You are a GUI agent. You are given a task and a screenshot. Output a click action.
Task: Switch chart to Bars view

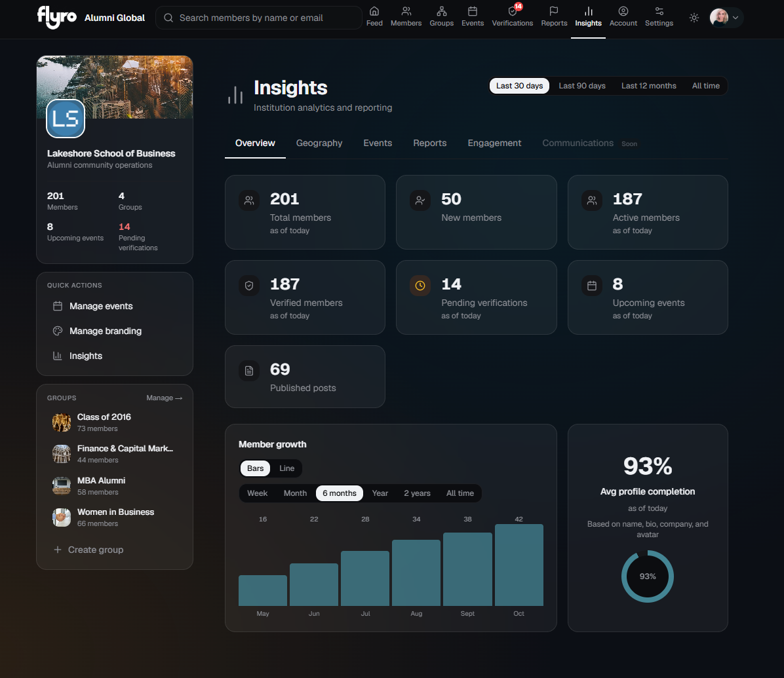(255, 468)
